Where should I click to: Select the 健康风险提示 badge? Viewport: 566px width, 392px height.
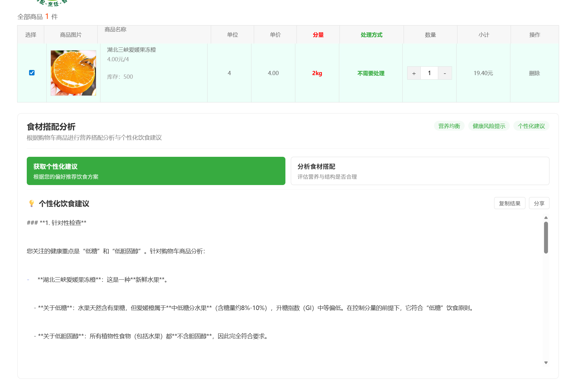click(489, 126)
